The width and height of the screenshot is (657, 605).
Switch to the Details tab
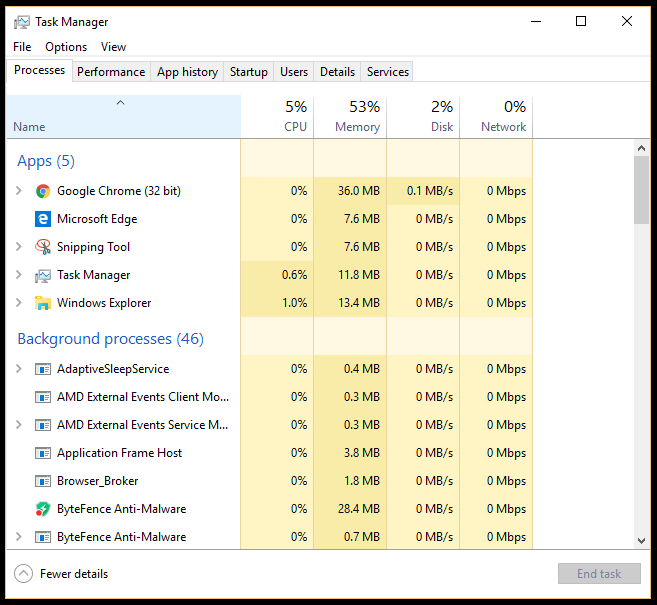[x=337, y=72]
